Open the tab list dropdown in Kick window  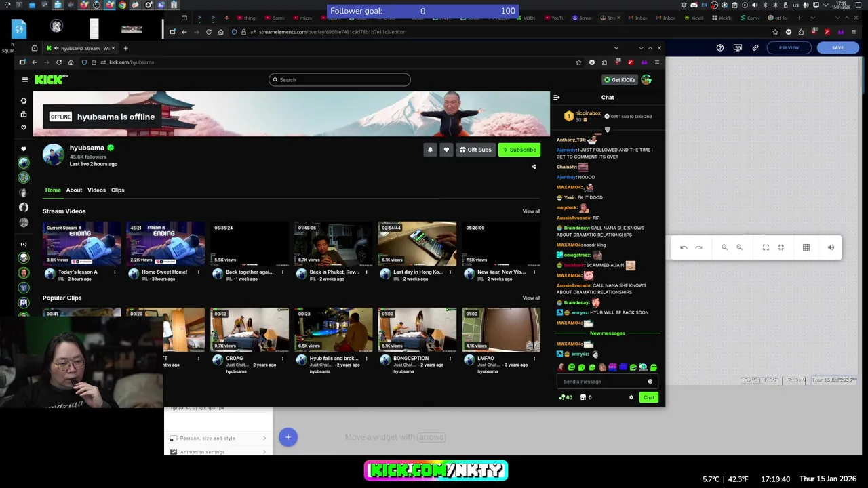point(616,48)
